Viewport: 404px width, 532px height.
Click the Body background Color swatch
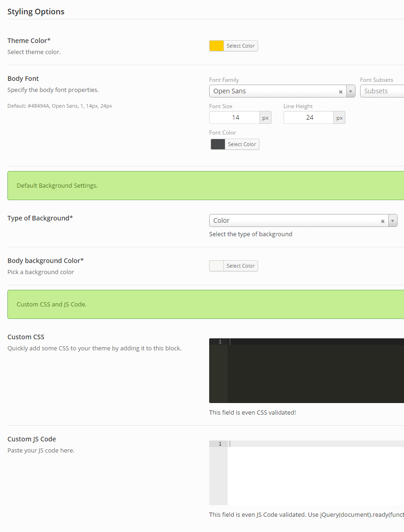217,266
